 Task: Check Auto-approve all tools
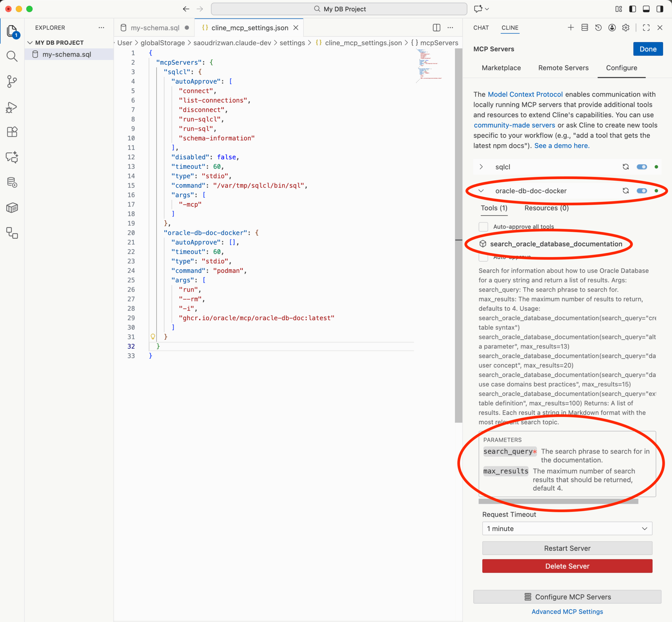pyautogui.click(x=483, y=227)
